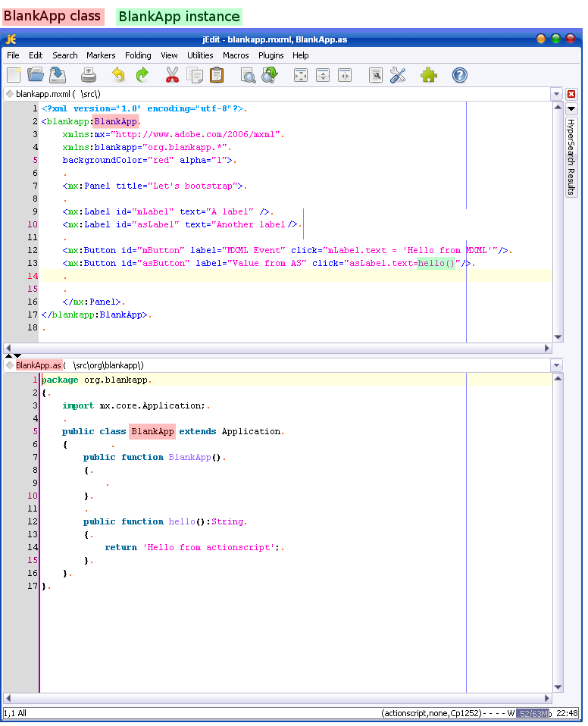Open BlankApp.as buffer switcher dropdown

coord(556,365)
